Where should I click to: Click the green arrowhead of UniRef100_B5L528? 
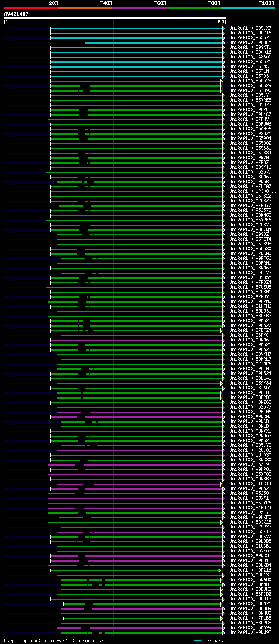tap(221, 81)
